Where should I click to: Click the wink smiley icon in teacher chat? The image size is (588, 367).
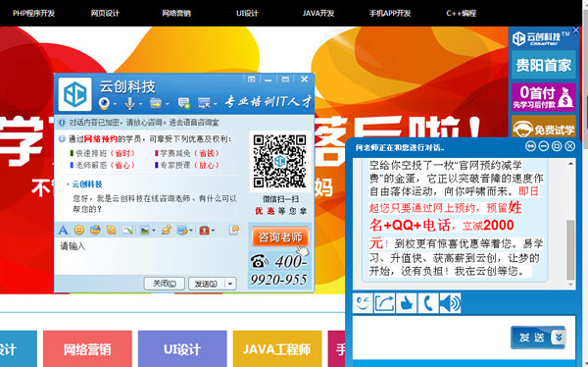click(x=363, y=303)
